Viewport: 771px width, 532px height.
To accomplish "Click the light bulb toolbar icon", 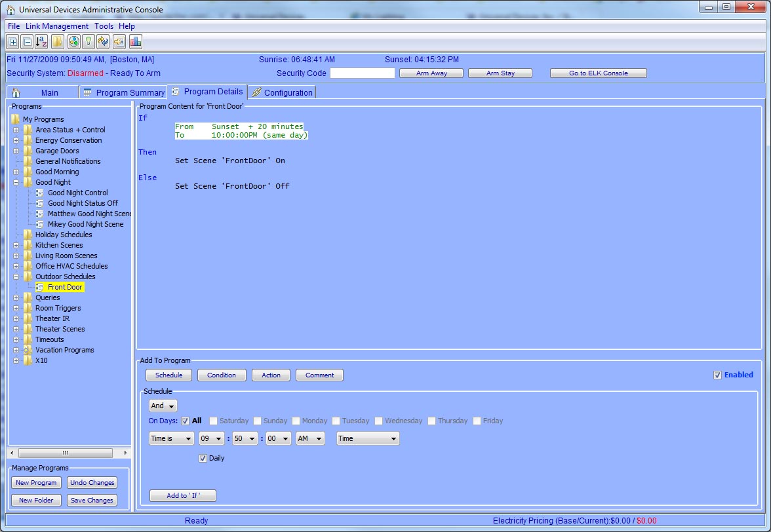I will [89, 42].
